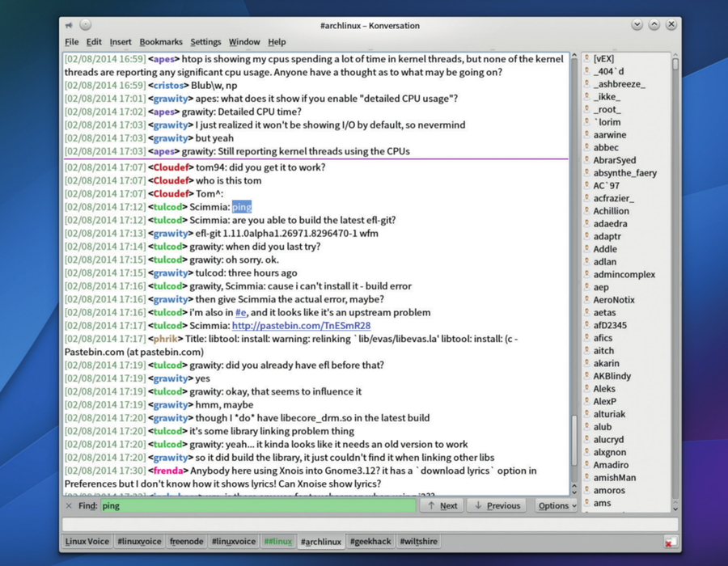
Task: Click the user icon beside _root_
Action: [587, 109]
